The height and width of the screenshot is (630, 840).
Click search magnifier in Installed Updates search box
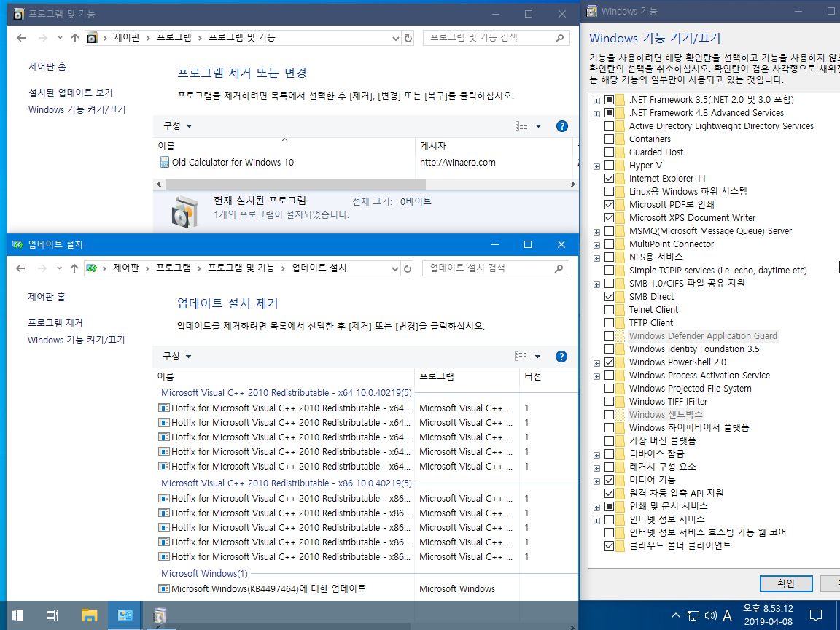tap(559, 268)
